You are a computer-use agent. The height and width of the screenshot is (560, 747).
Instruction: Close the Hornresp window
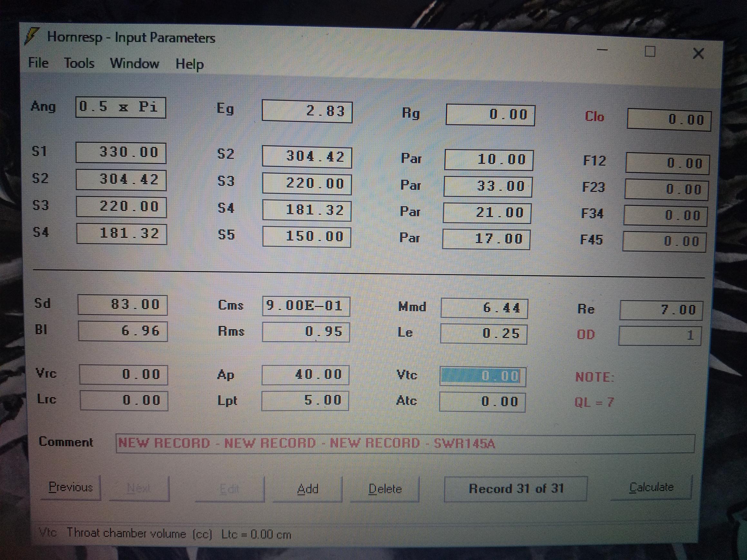point(698,53)
